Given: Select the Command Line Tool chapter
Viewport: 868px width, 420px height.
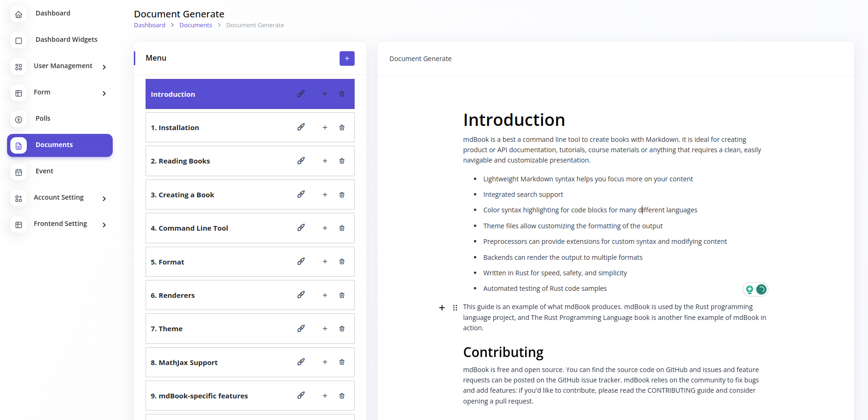Looking at the screenshot, I should 189,228.
